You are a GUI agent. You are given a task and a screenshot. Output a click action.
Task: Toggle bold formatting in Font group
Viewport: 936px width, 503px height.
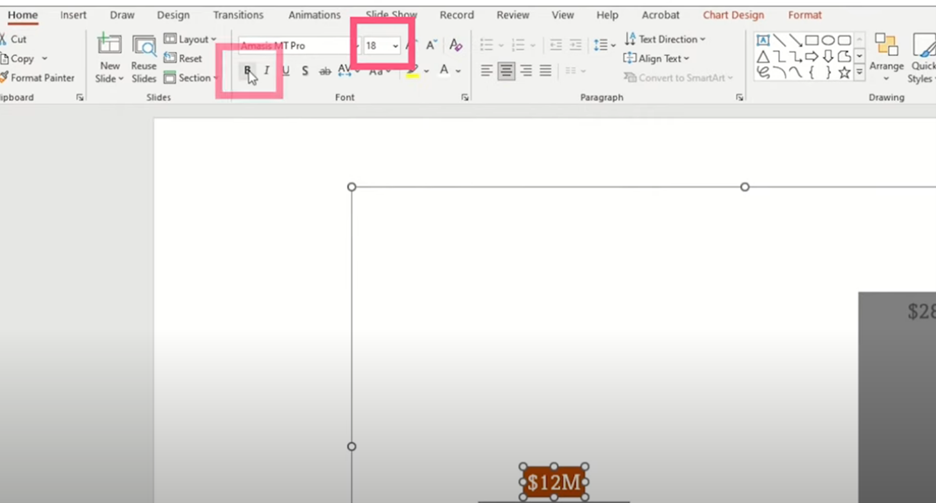tap(248, 71)
